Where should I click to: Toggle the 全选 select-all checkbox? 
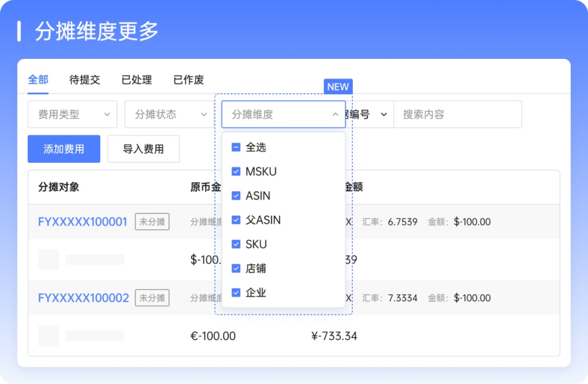point(236,147)
